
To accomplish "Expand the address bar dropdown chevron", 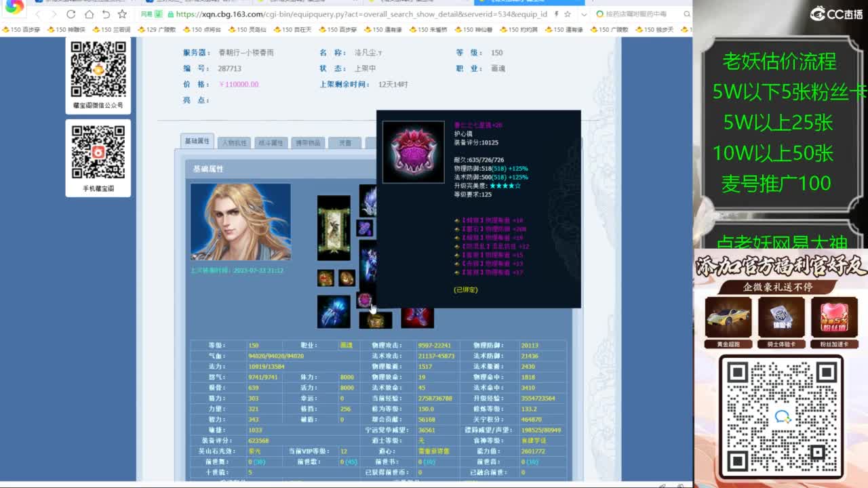I will pos(584,14).
